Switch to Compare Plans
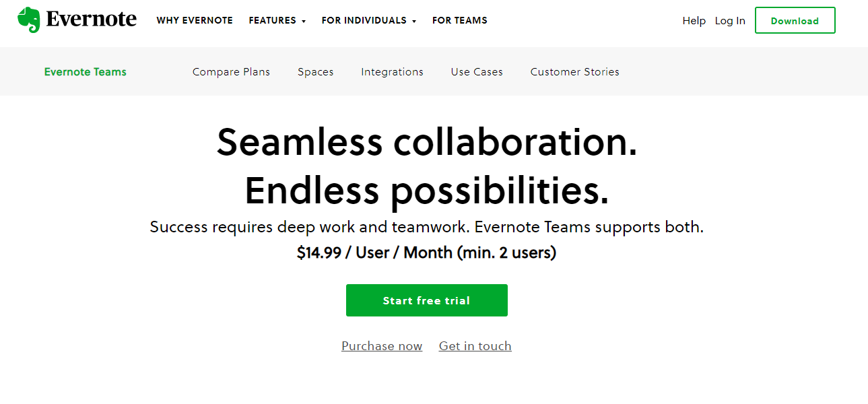This screenshot has height=404, width=868. pyautogui.click(x=231, y=71)
